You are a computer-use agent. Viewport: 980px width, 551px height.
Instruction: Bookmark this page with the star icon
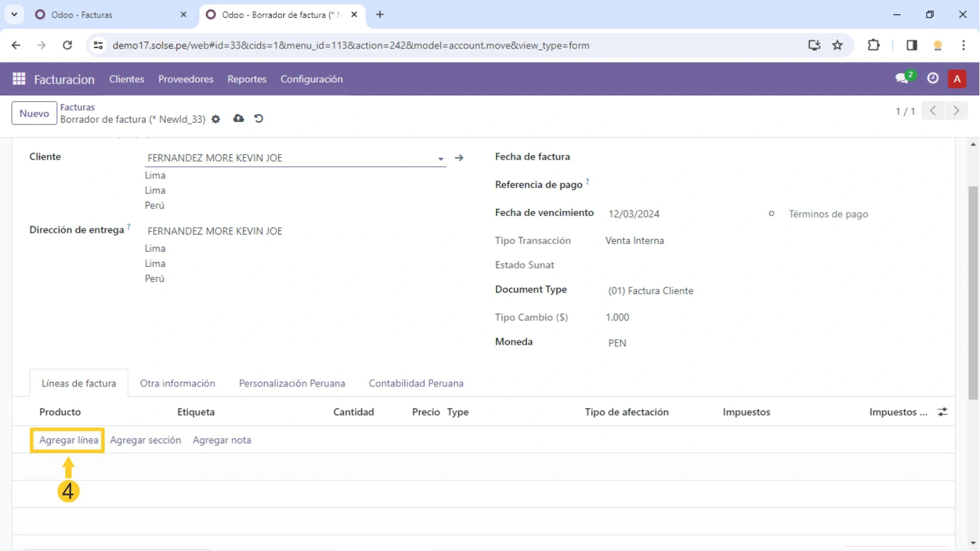[x=837, y=45]
